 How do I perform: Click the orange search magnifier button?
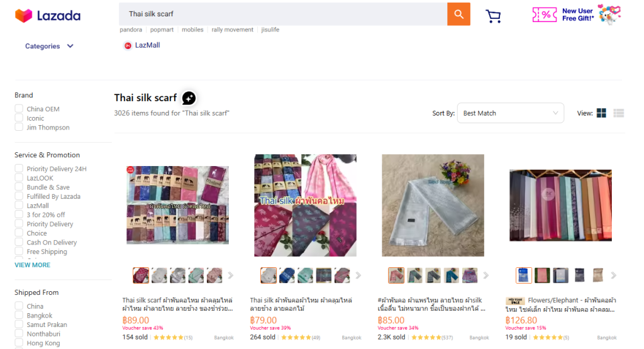point(458,14)
